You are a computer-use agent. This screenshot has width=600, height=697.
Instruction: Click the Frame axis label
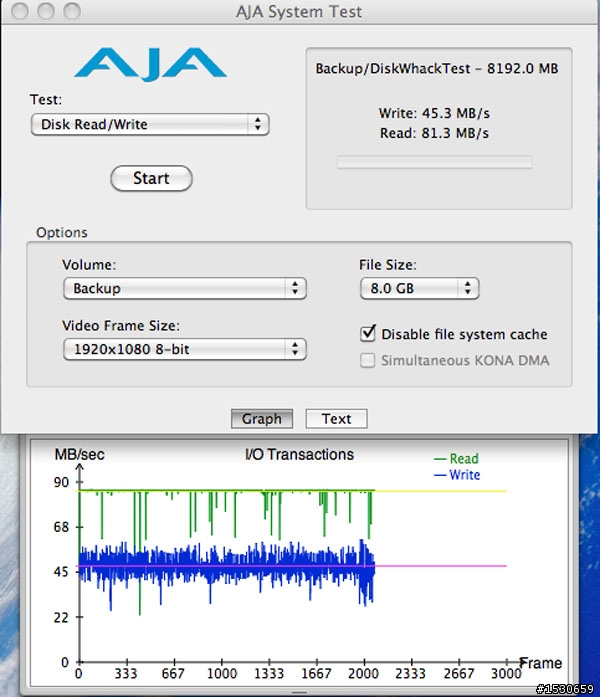541,663
